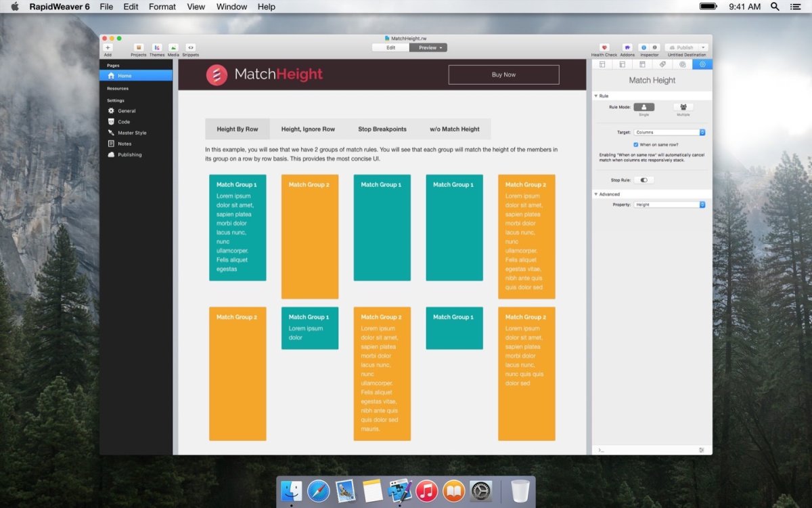Viewport: 812px width, 508px height.
Task: Open the Format menu
Action: [162, 7]
